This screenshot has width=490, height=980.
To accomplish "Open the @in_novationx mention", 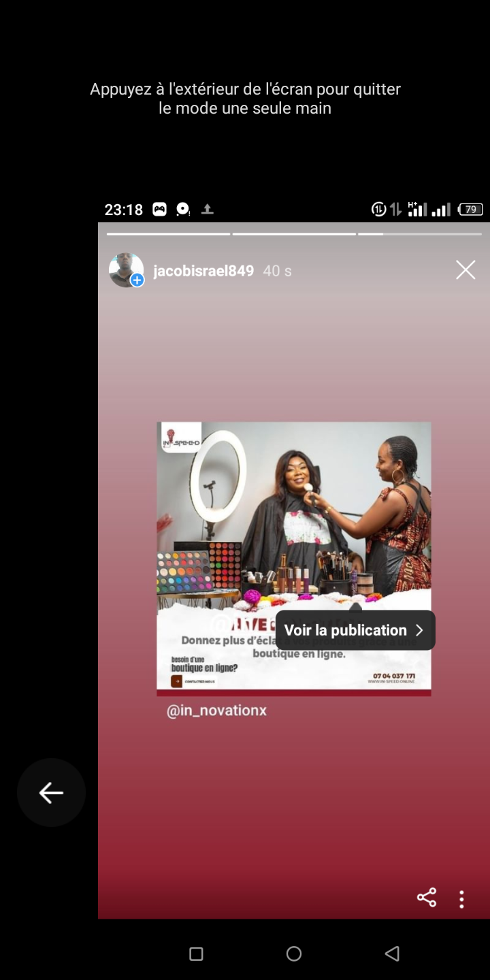I will click(216, 710).
